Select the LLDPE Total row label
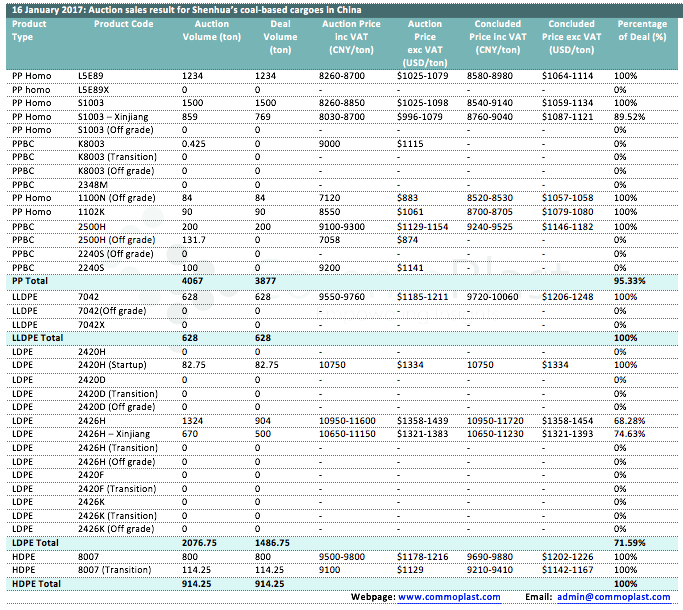This screenshot has height=610, width=683. pyautogui.click(x=37, y=338)
